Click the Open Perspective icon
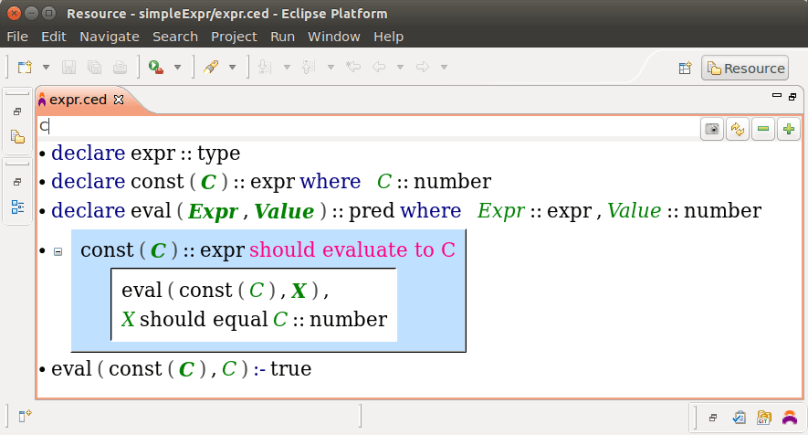Screen dimensions: 808x435 [685, 68]
